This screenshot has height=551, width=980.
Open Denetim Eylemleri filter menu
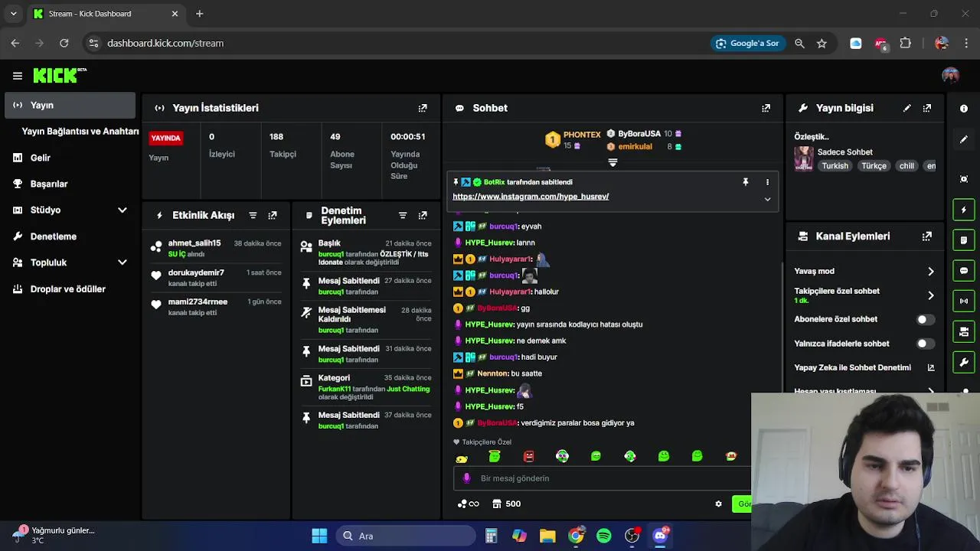pyautogui.click(x=403, y=215)
